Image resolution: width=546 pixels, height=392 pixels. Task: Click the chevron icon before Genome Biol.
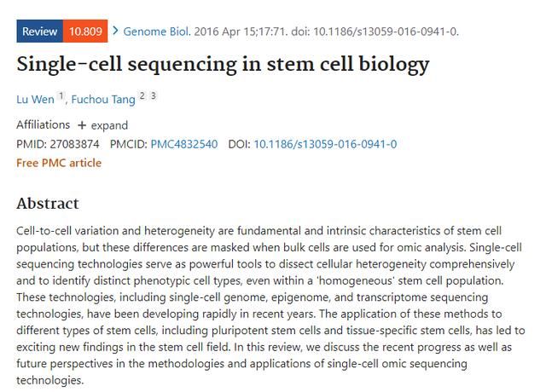(116, 31)
